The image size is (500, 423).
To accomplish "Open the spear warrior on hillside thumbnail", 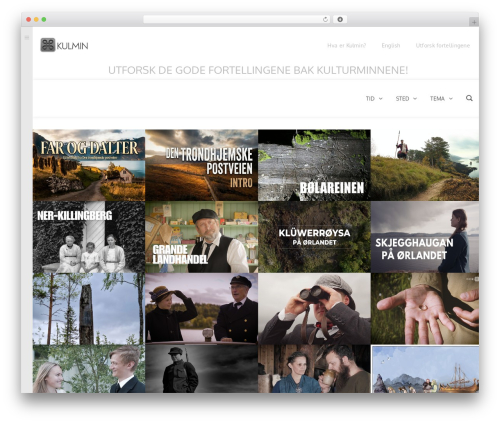I will pos(425,165).
